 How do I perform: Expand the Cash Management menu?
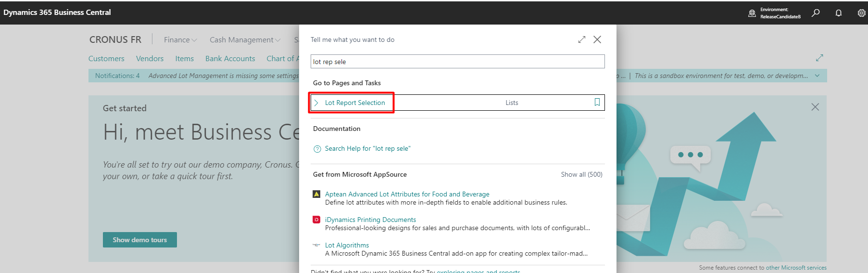[x=244, y=40]
